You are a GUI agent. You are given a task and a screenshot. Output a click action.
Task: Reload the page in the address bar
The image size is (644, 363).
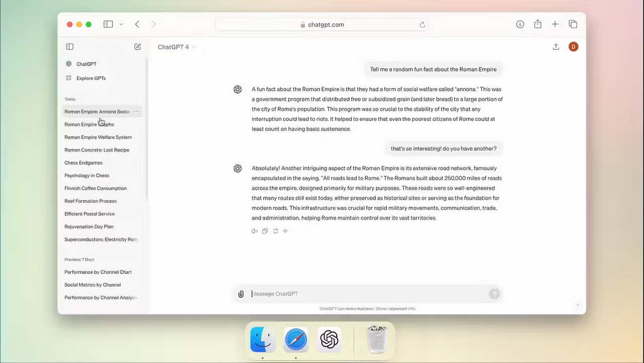tap(423, 25)
